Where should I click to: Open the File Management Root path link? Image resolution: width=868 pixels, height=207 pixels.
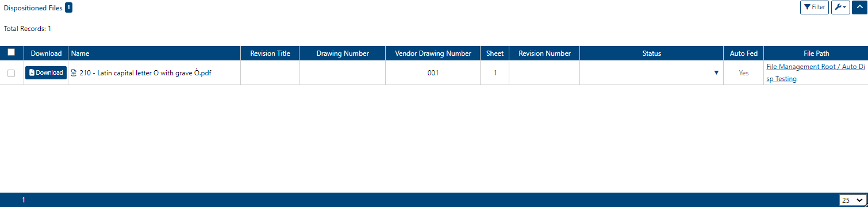[816, 73]
